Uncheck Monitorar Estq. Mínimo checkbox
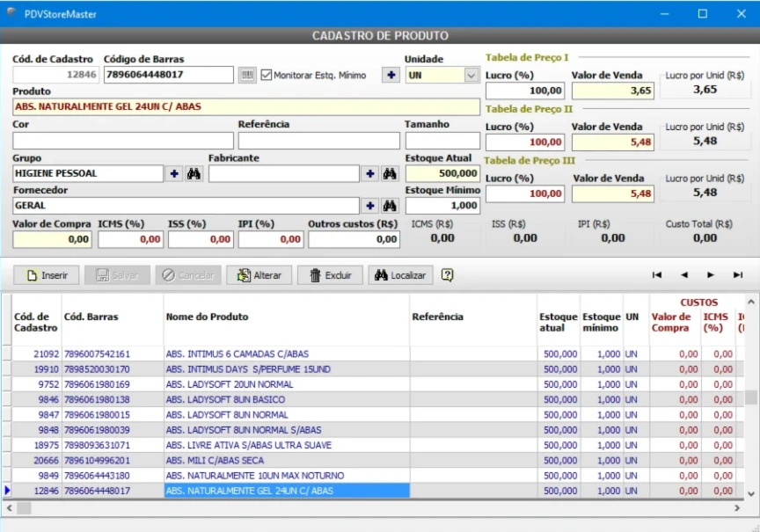The image size is (760, 532). click(x=267, y=76)
